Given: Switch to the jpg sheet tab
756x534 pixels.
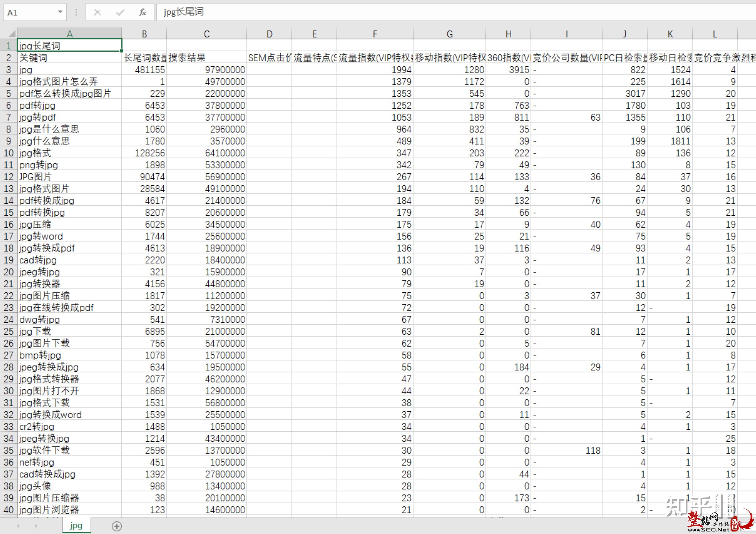Looking at the screenshot, I should [76, 526].
